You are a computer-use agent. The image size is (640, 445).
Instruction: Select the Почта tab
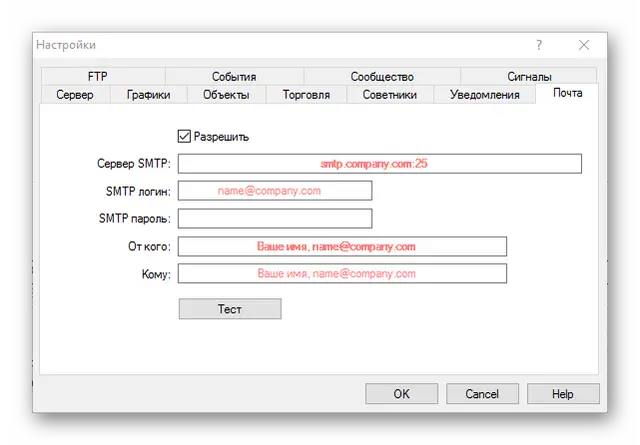pyautogui.click(x=567, y=93)
